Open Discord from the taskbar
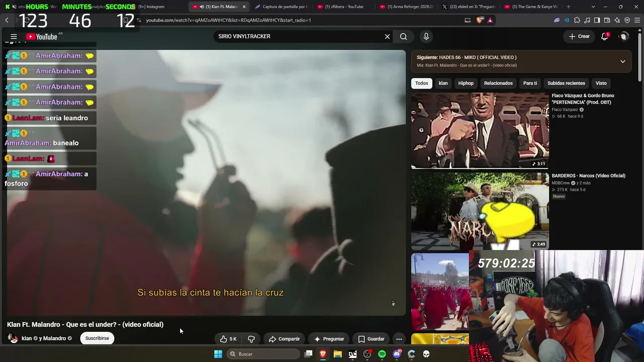644x362 pixels. coord(397,354)
